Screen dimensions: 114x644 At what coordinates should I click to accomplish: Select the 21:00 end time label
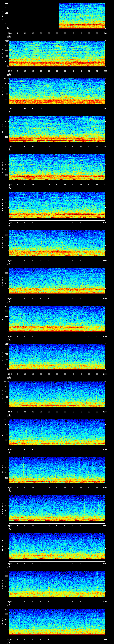tap(105, 639)
